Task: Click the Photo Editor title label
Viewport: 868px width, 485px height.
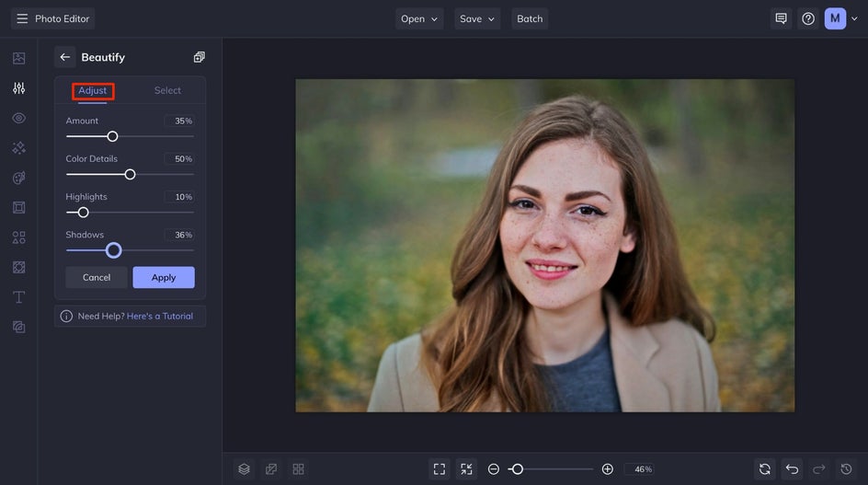Action: 62,18
